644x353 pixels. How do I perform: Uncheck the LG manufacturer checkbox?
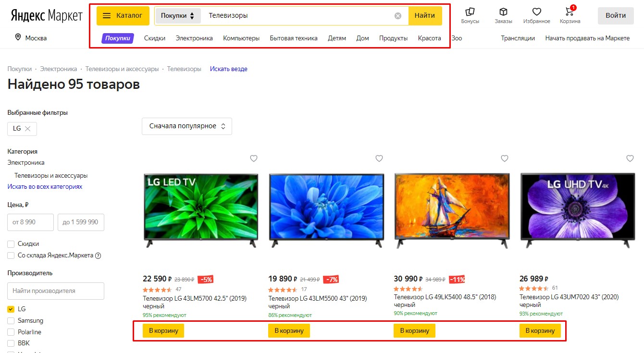(x=11, y=309)
